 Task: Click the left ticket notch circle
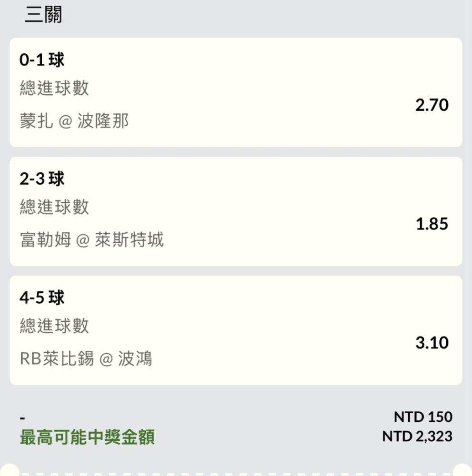[x=9, y=471]
